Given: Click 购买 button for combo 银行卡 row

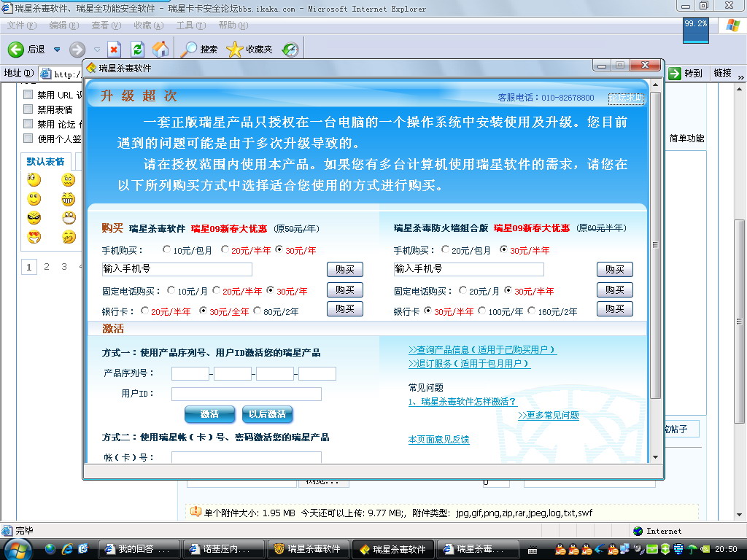Looking at the screenshot, I should [x=614, y=309].
